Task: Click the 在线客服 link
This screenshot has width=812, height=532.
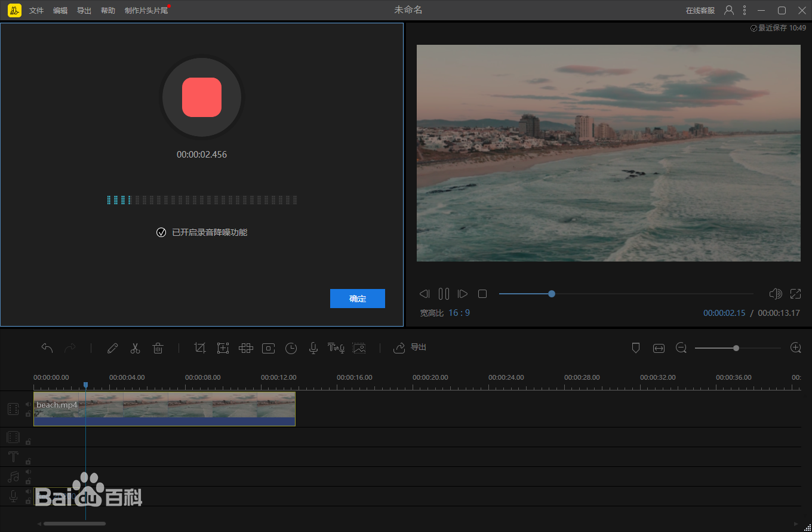Action: 700,11
